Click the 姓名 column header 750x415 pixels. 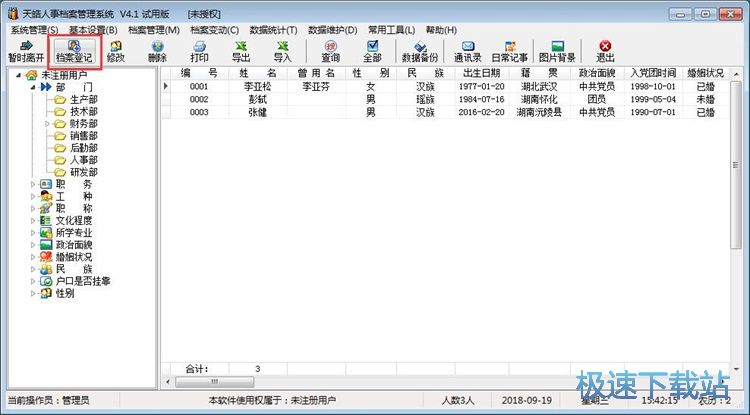point(258,73)
